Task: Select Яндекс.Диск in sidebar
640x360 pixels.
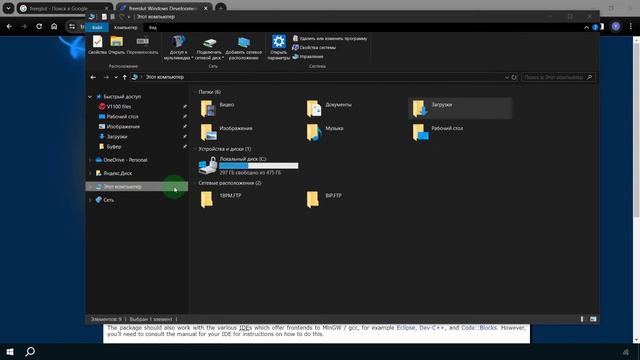Action: pyautogui.click(x=118, y=173)
